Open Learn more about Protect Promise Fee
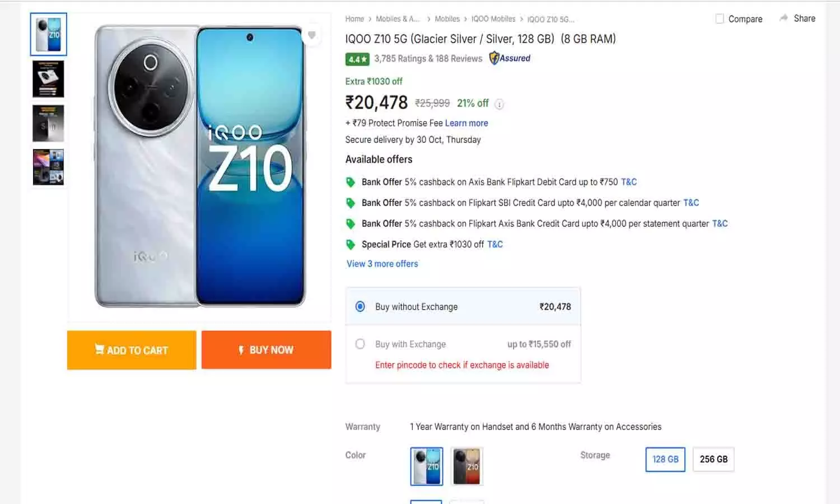The height and width of the screenshot is (504, 840). tap(466, 123)
